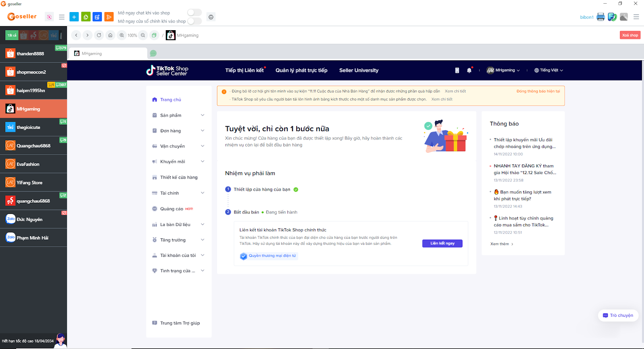
Task: Open the EvaFashion Lazada shop
Action: point(33,164)
